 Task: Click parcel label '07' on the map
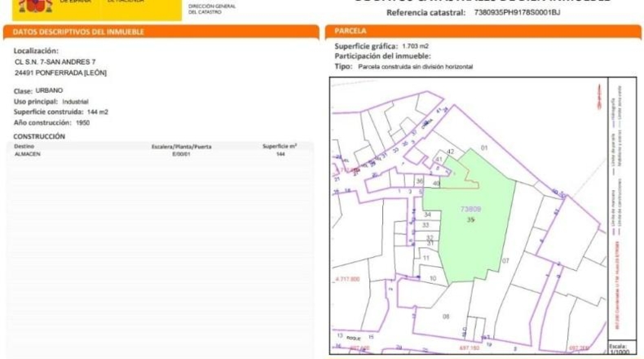(505, 261)
